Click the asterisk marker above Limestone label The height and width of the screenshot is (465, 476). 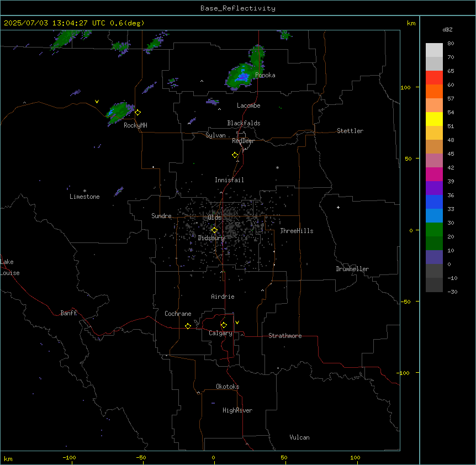84,191
